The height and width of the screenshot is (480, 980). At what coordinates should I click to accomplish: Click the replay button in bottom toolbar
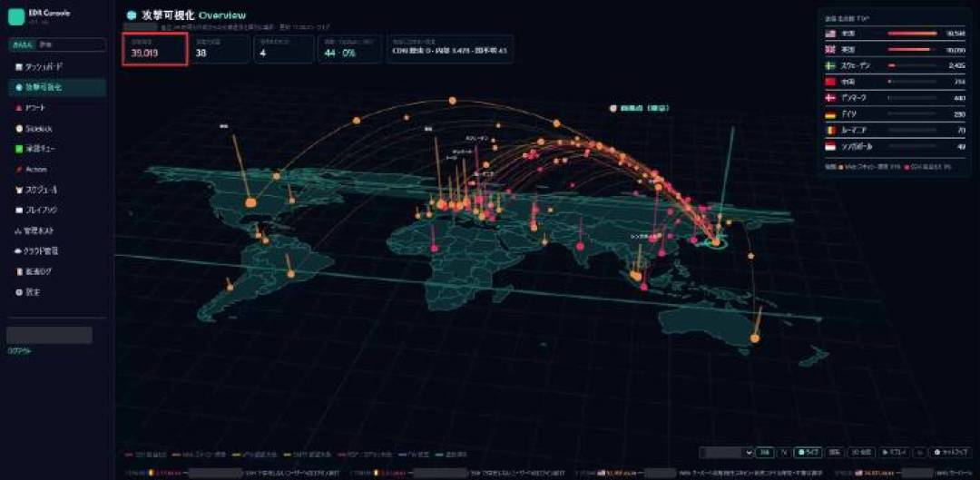pyautogui.click(x=895, y=452)
